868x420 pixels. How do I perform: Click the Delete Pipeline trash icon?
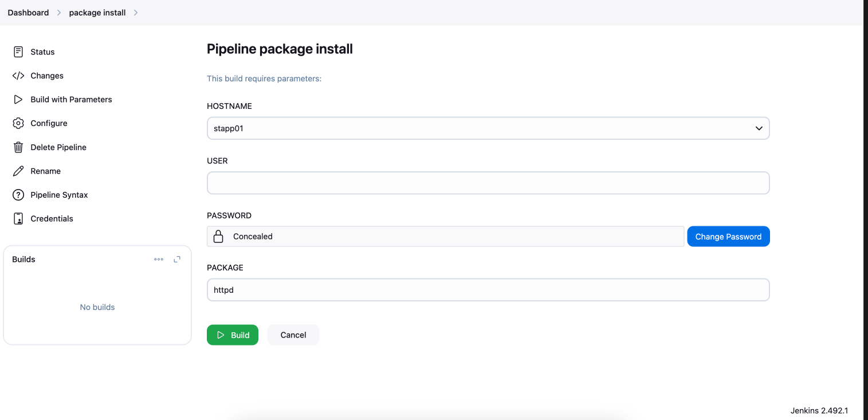point(18,147)
